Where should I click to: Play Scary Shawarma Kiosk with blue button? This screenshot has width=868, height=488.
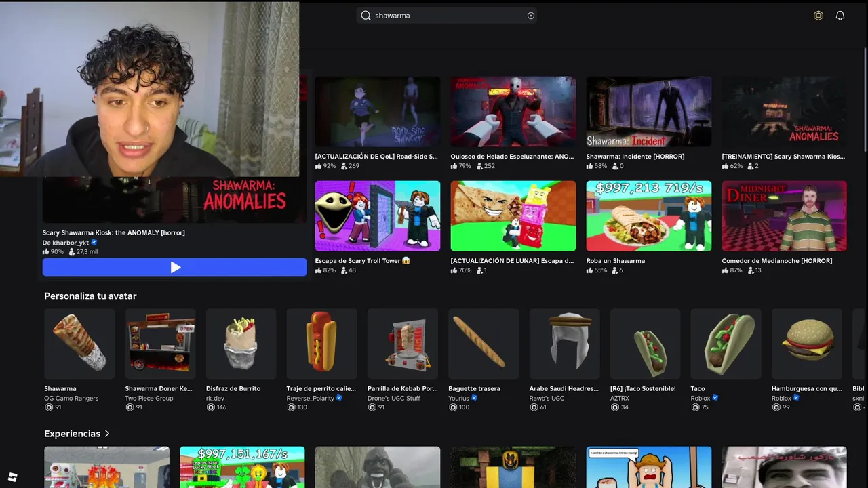click(174, 267)
